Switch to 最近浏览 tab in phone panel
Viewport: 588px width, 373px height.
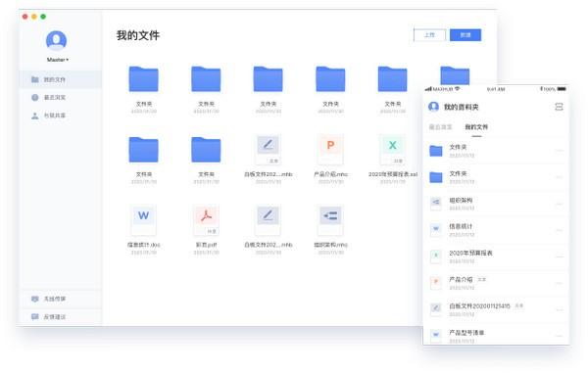coord(440,127)
